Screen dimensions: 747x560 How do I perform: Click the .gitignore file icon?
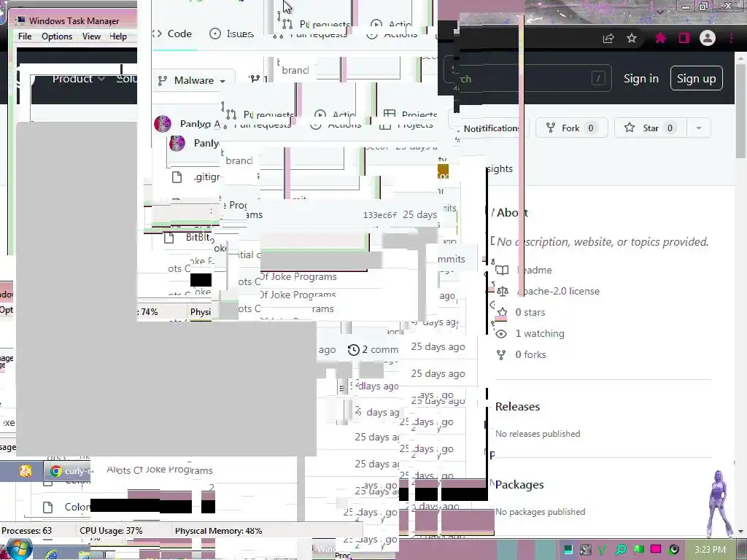(177, 177)
